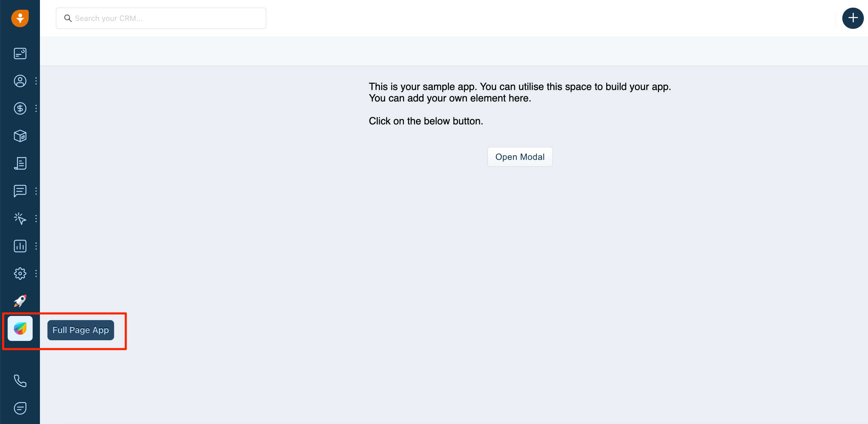Click the Contacts icon in sidebar
Screen dimensions: 868x424
point(19,80)
